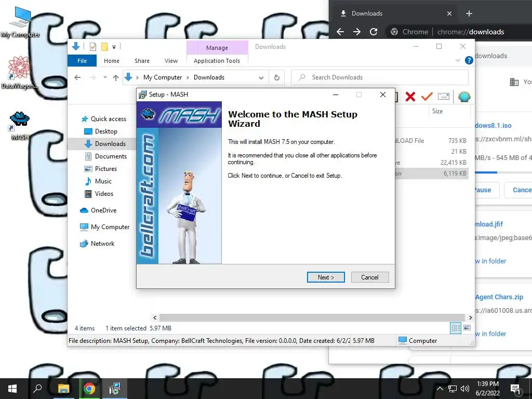This screenshot has height=399, width=532.
Task: Reload the Chrome downloads page
Action: point(374,32)
